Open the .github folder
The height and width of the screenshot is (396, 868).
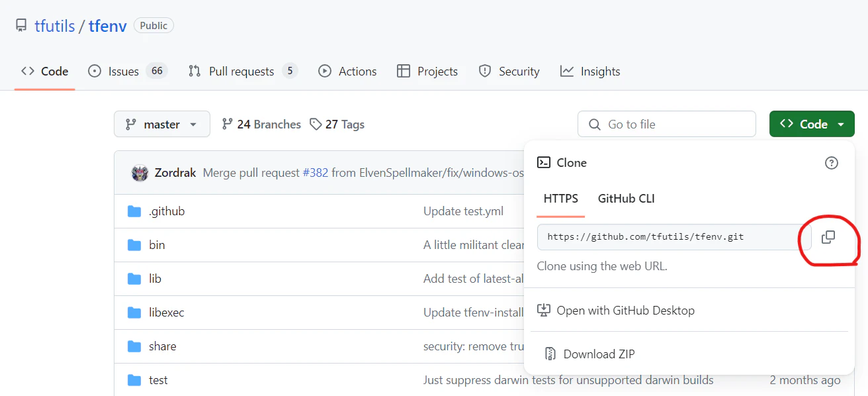click(x=167, y=211)
